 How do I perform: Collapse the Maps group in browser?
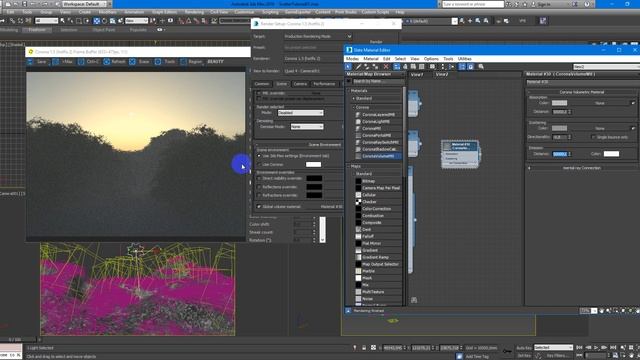(x=349, y=167)
